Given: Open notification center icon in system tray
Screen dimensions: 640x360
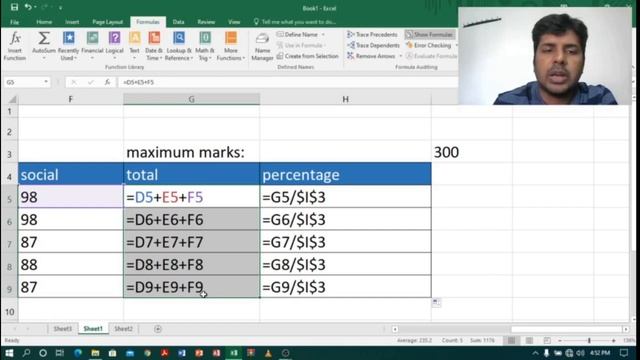Looking at the screenshot, I should pos(624,353).
